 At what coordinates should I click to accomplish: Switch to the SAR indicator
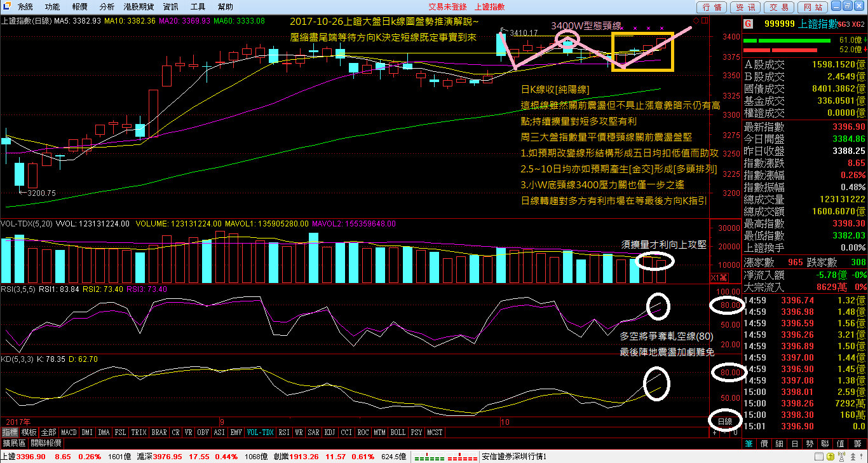point(313,432)
